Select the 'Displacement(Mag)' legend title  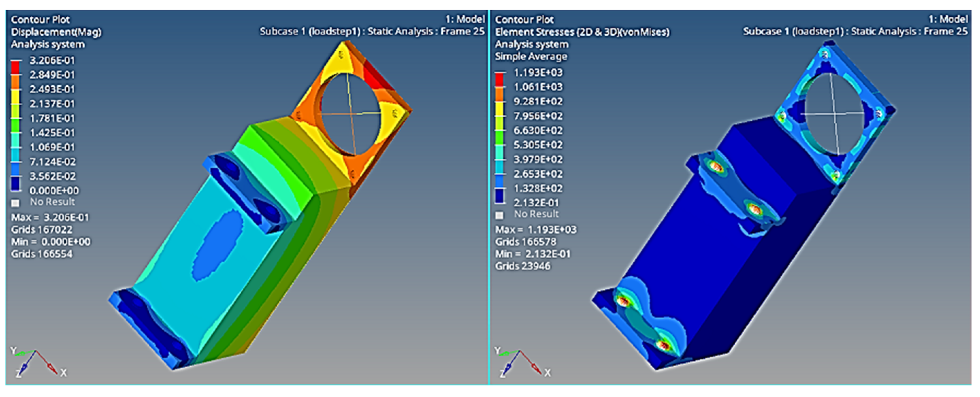point(56,32)
